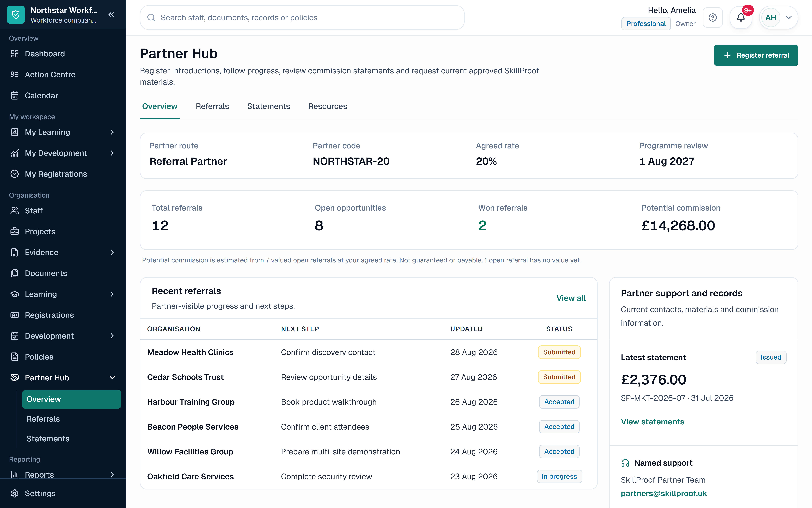The height and width of the screenshot is (508, 812).
Task: Click the Northstar shield logo icon
Action: [x=16, y=15]
